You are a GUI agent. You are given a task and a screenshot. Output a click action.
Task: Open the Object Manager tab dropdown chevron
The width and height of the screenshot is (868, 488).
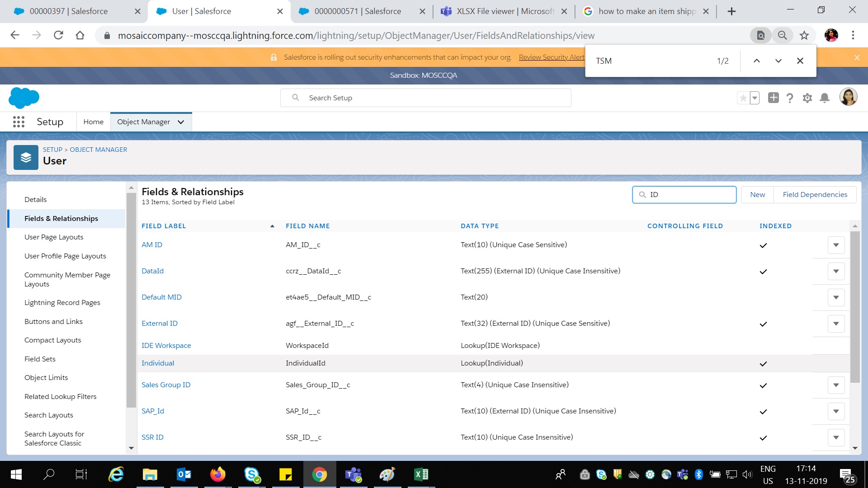point(181,122)
